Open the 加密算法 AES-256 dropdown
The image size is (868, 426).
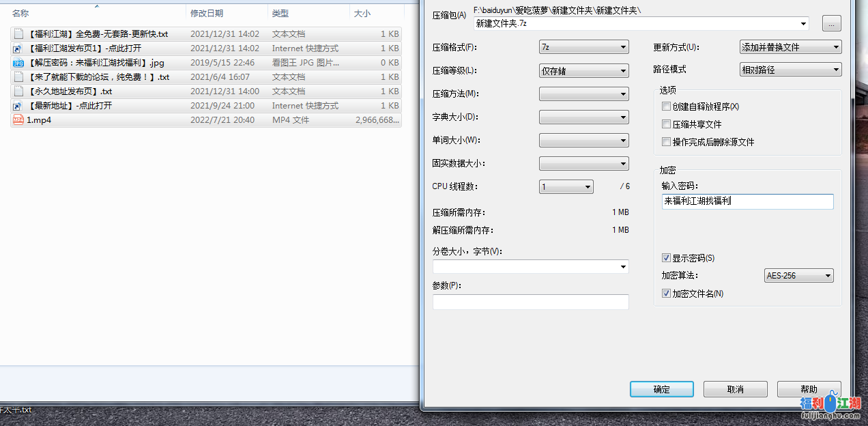[798, 276]
